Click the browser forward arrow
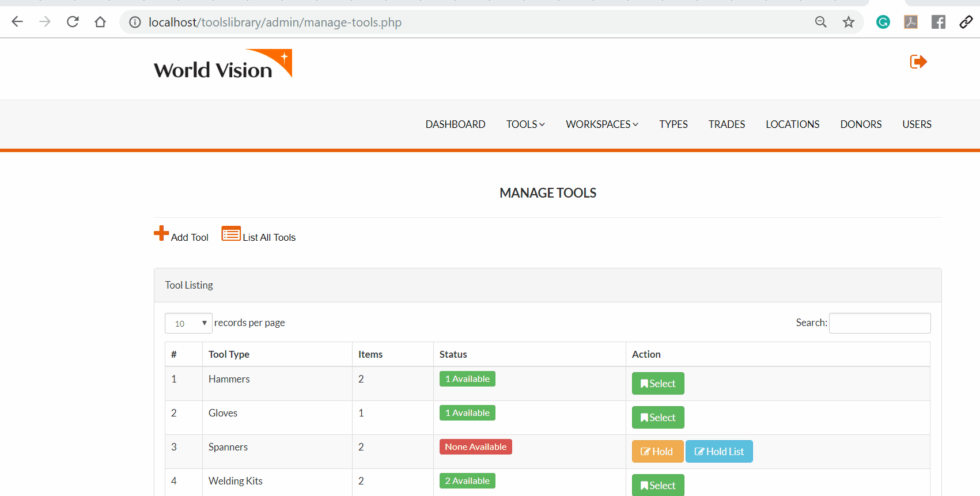Viewport: 980px width, 496px height. click(x=45, y=22)
